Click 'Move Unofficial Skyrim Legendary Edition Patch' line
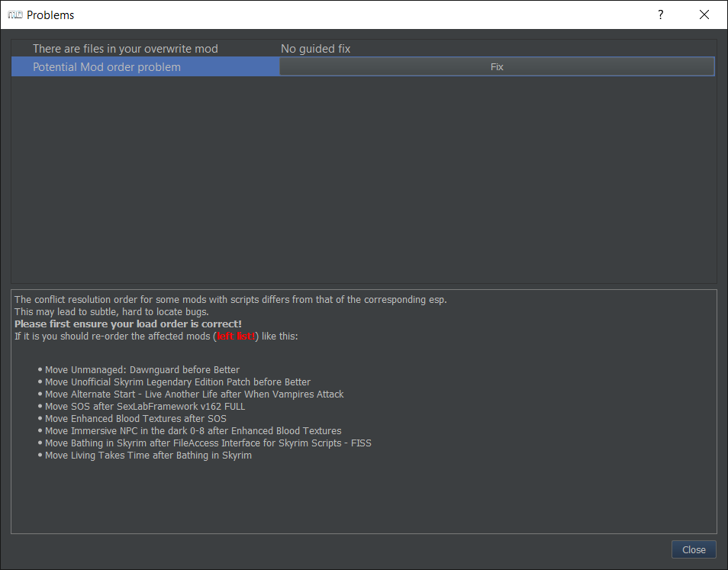The width and height of the screenshot is (728, 570). coord(178,382)
